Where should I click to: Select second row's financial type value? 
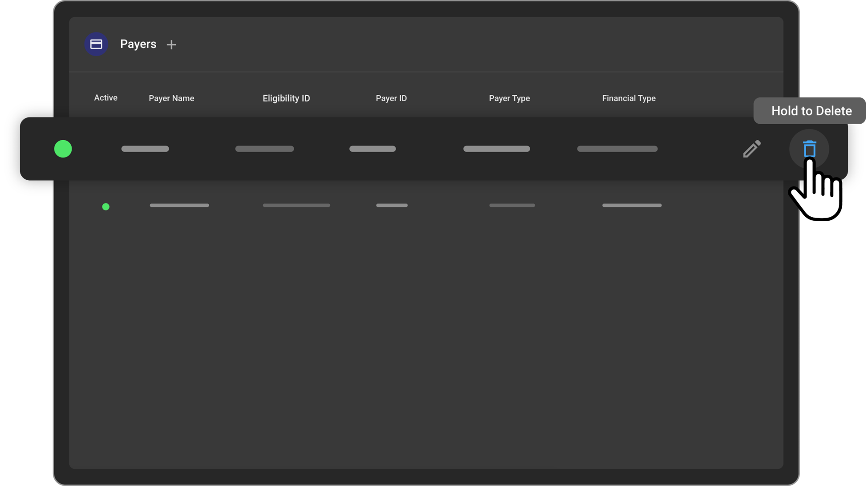[632, 205]
